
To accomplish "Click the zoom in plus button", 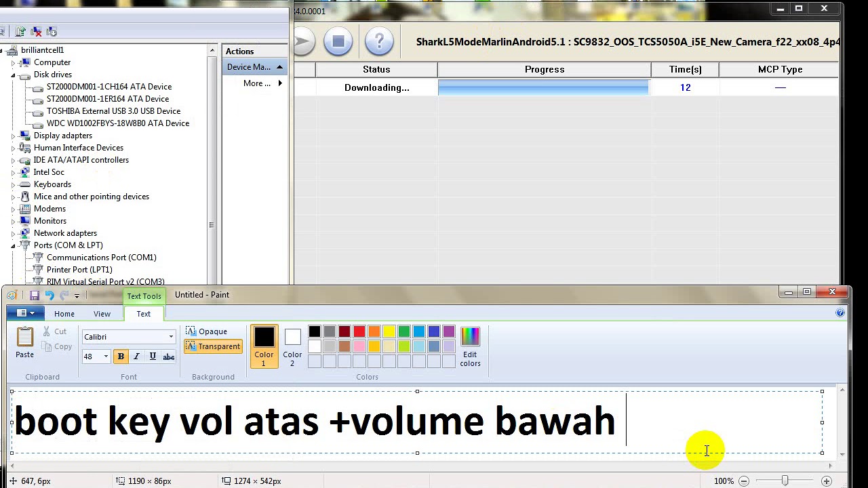I will pos(826,481).
